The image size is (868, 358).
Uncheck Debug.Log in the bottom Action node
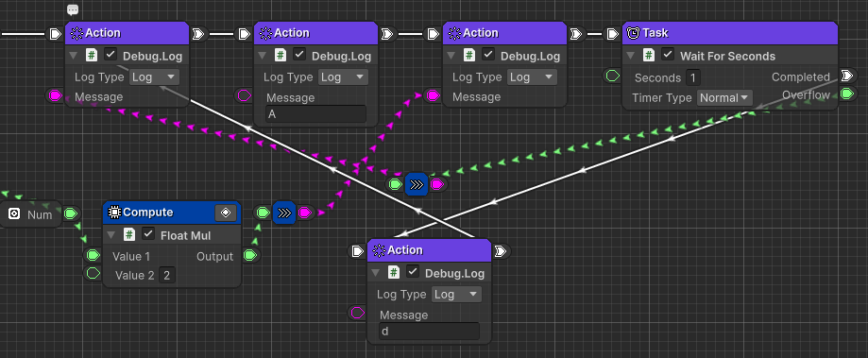413,272
